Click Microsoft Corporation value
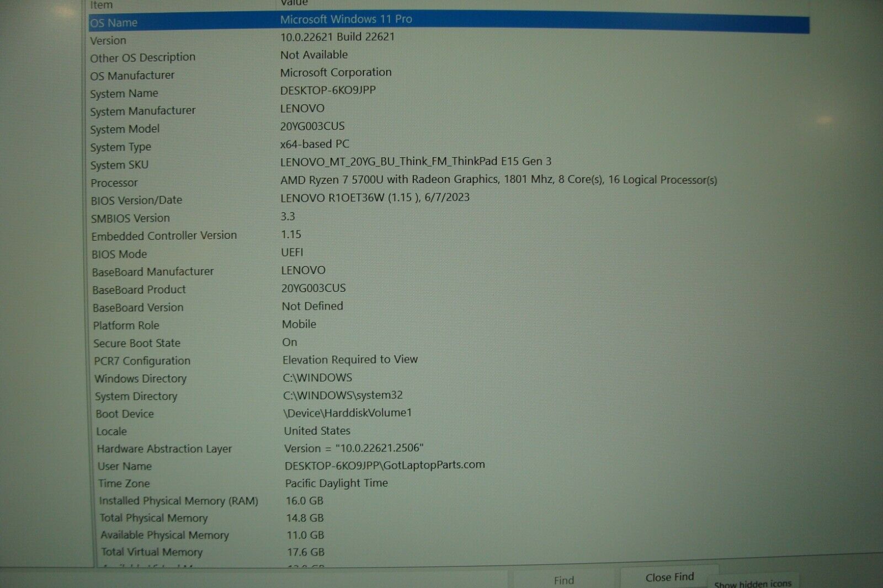The height and width of the screenshot is (588, 883). [x=336, y=72]
